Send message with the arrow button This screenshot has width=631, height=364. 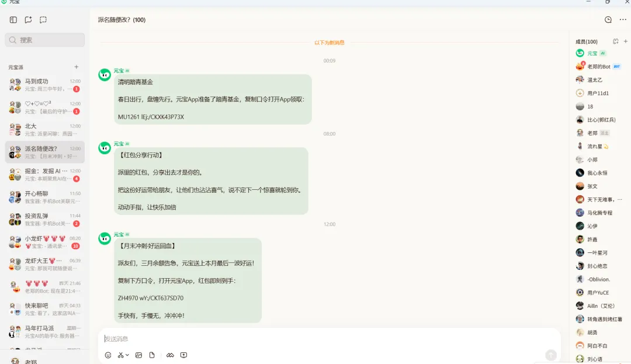(x=551, y=355)
